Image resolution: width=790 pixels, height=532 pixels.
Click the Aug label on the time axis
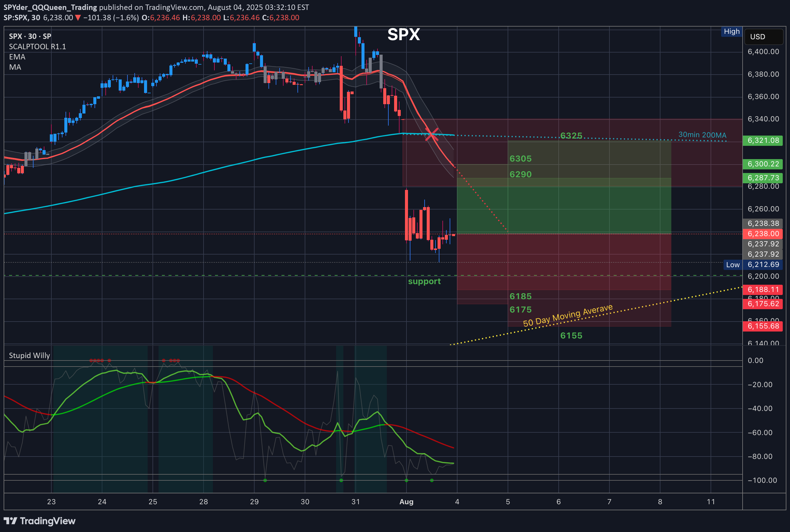[x=406, y=502]
